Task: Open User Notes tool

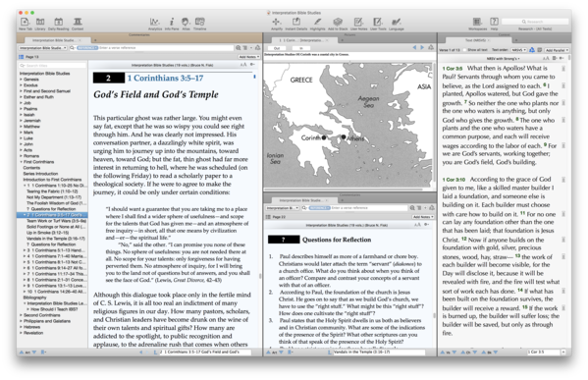Action: tap(359, 23)
